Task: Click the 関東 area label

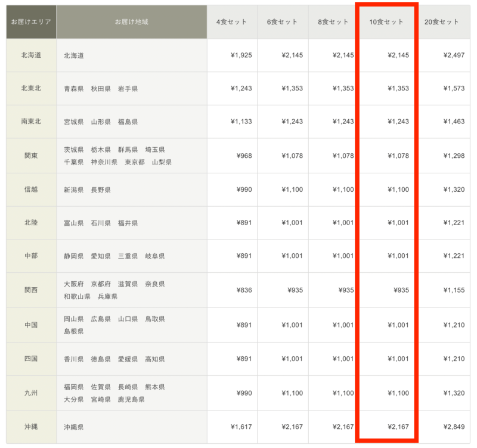Action: [x=31, y=155]
